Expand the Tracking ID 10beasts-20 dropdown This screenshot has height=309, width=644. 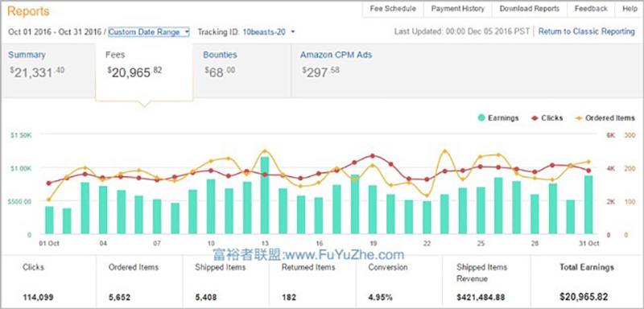pyautogui.click(x=269, y=32)
